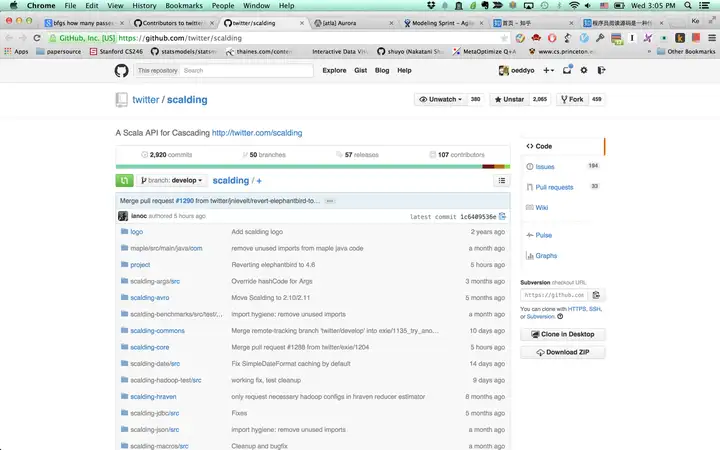
Task: Open pull request #1290 link
Action: coord(185,201)
